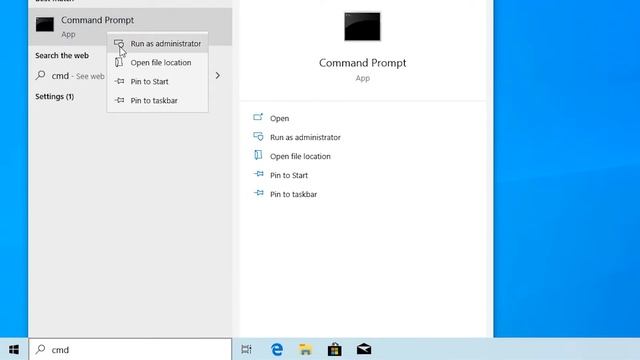This screenshot has height=360, width=640.
Task: Click the Search the web heading
Action: click(x=62, y=56)
